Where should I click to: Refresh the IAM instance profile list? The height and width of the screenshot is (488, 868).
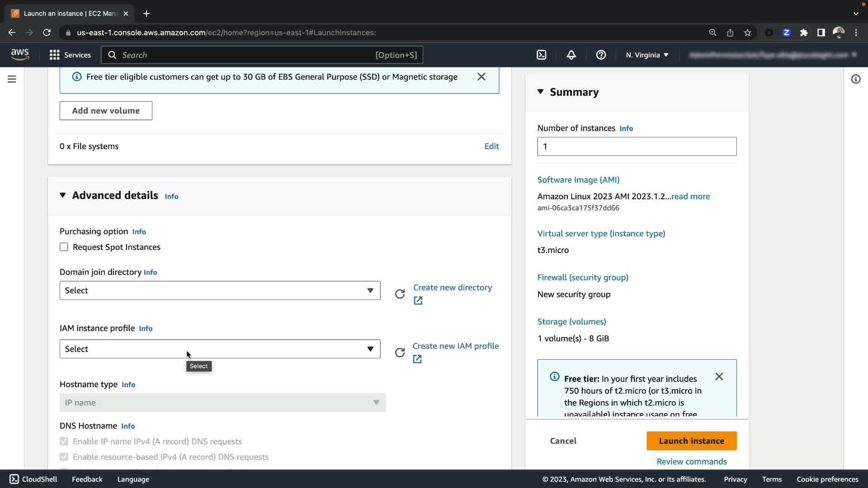400,352
